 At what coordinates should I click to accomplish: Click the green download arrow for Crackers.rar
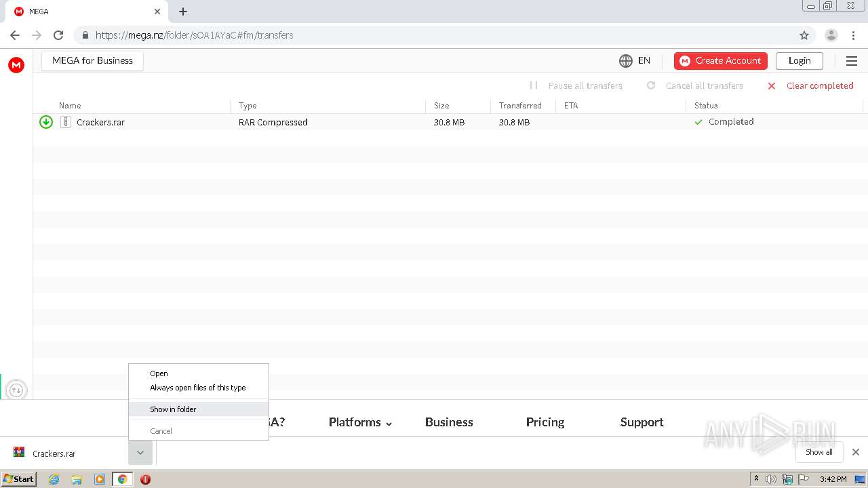[46, 122]
